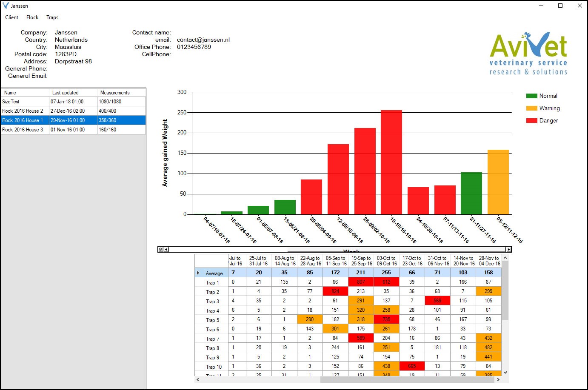Select Flock 2016 House 2 row
The height and width of the screenshot is (390, 588).
[23, 111]
